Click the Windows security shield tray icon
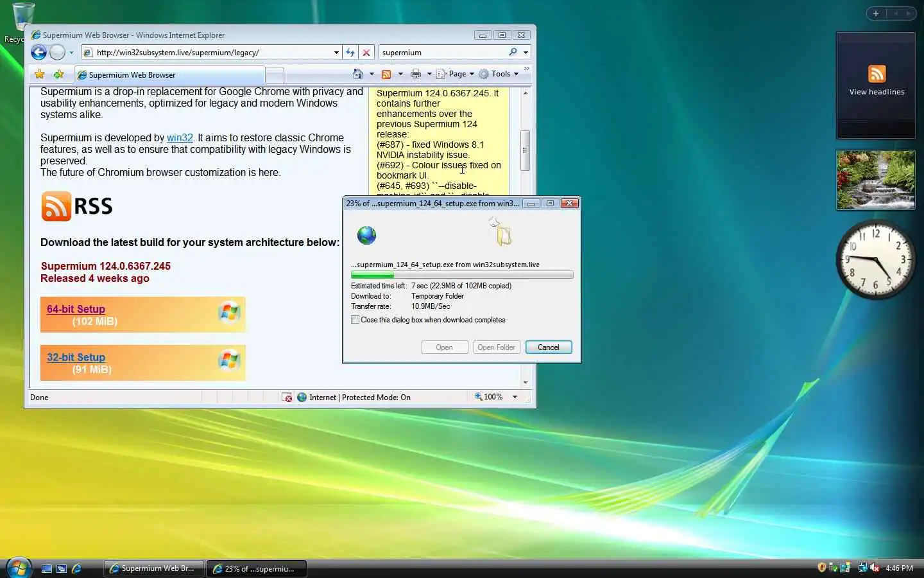 [822, 568]
